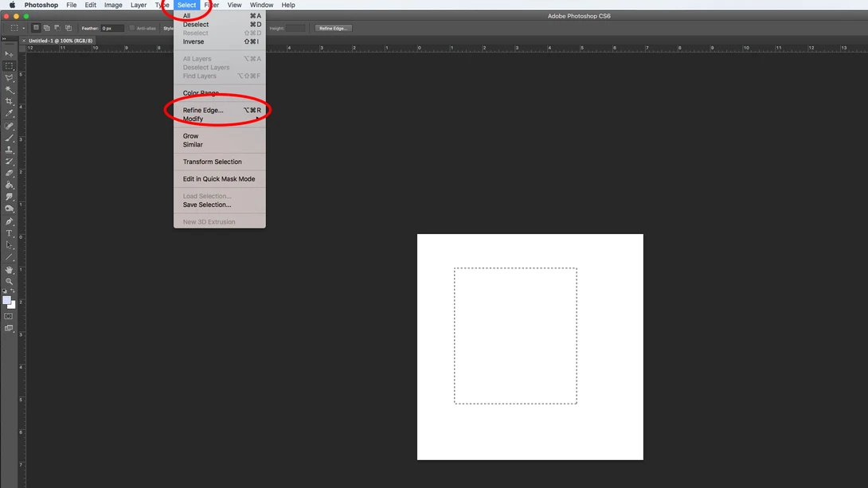Open the Help menu
This screenshot has width=868, height=488.
coord(287,5)
